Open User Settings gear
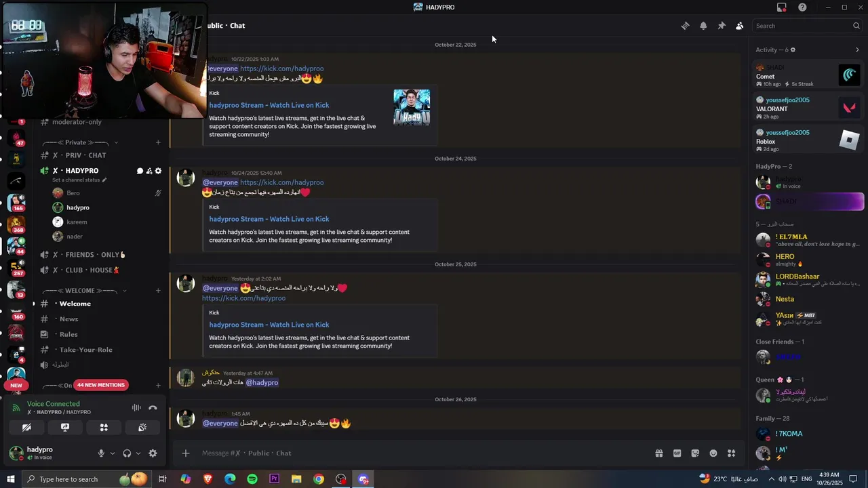 tap(153, 453)
